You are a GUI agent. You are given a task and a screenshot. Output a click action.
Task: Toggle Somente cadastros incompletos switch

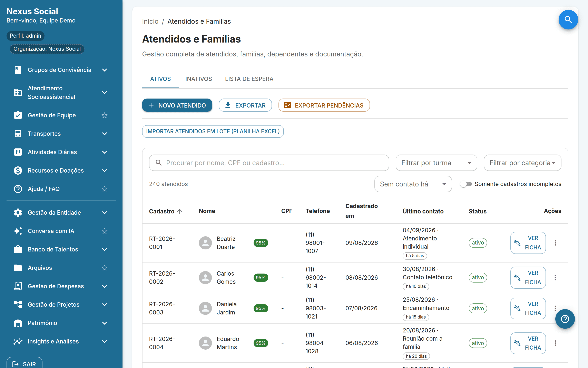point(466,184)
